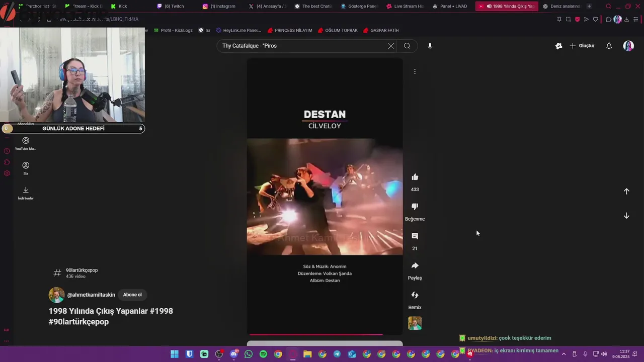Click the Paylaş share arrow
Viewport: 644px width, 362px height.
[x=415, y=265]
